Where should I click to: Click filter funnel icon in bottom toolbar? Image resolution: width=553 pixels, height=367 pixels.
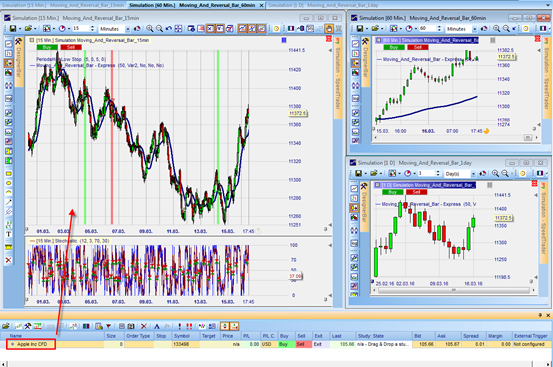(x=109, y=326)
